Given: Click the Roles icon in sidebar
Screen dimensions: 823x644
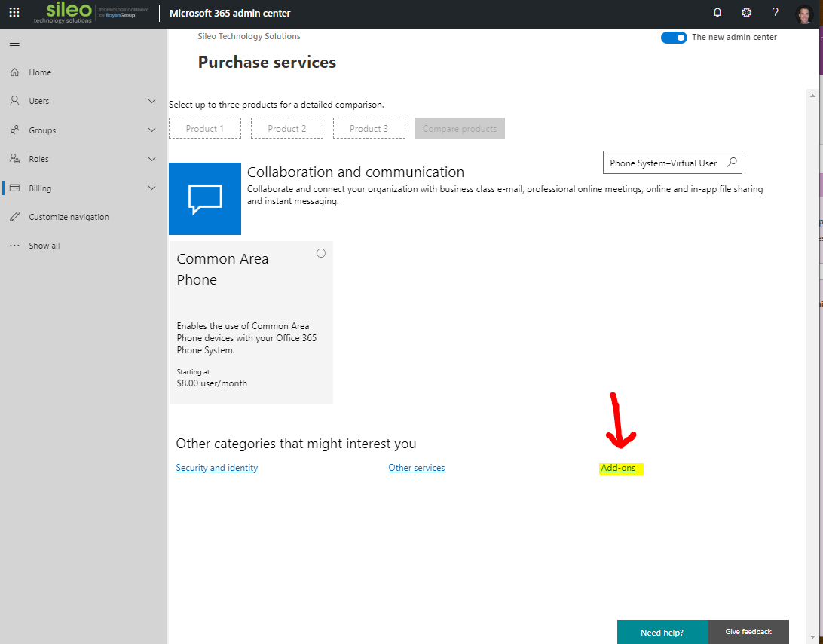Looking at the screenshot, I should click(x=15, y=159).
